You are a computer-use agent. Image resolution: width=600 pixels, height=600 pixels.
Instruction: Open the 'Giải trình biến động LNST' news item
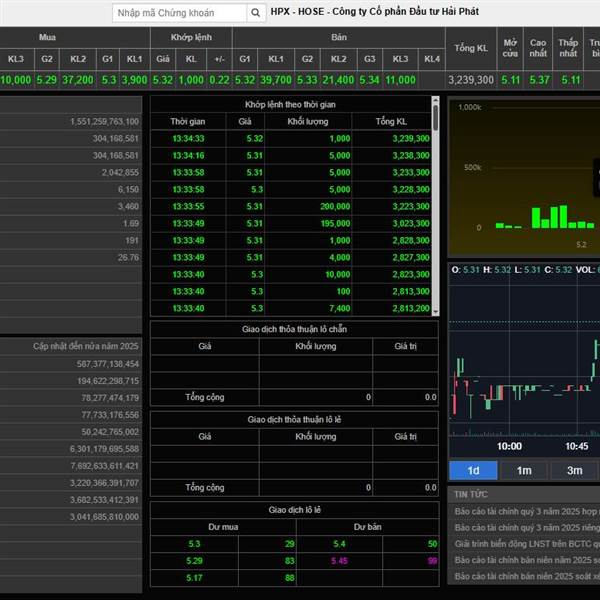click(x=525, y=543)
